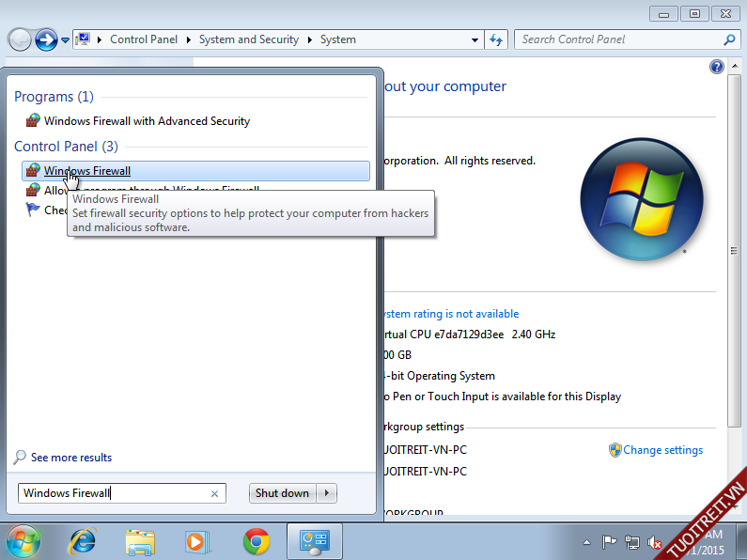This screenshot has width=747, height=560.
Task: Open the highlighted Windows Firewall result
Action: (x=87, y=171)
